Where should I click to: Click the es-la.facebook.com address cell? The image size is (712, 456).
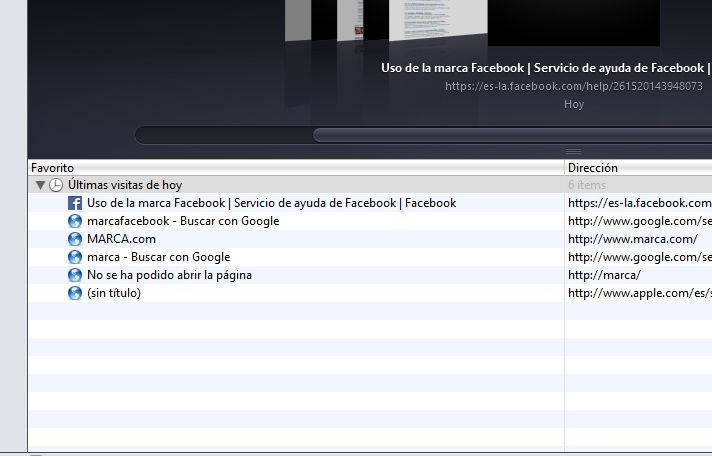tap(639, 203)
